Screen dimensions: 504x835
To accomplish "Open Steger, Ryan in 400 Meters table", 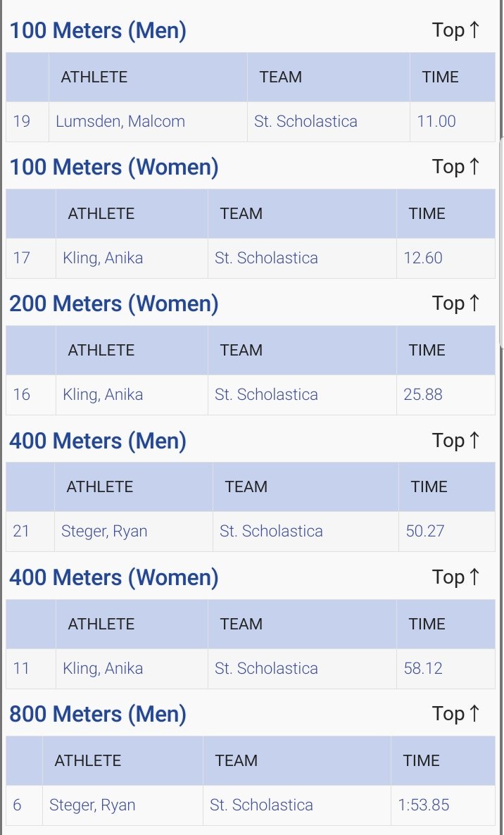I will coord(104,532).
